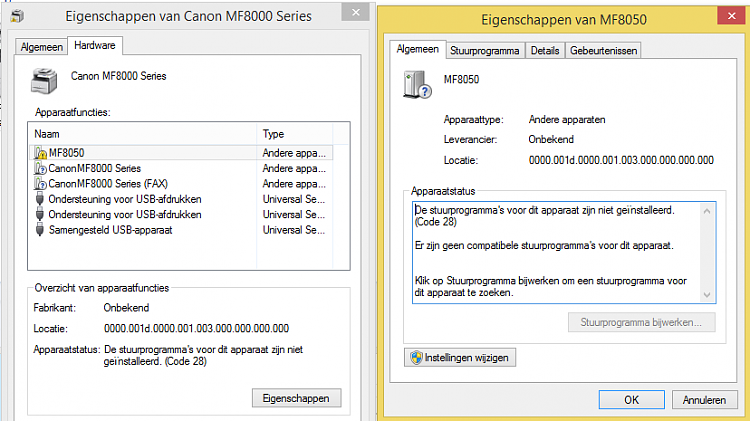Confirm with the OK button
Viewport: 750px width, 421px height.
click(631, 399)
